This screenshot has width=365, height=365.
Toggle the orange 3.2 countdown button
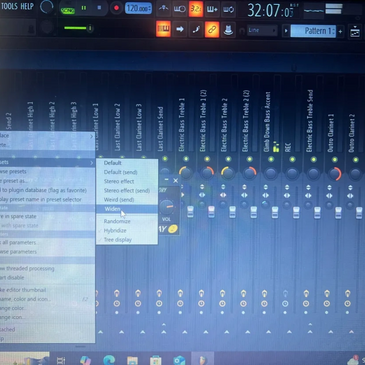coord(196,9)
